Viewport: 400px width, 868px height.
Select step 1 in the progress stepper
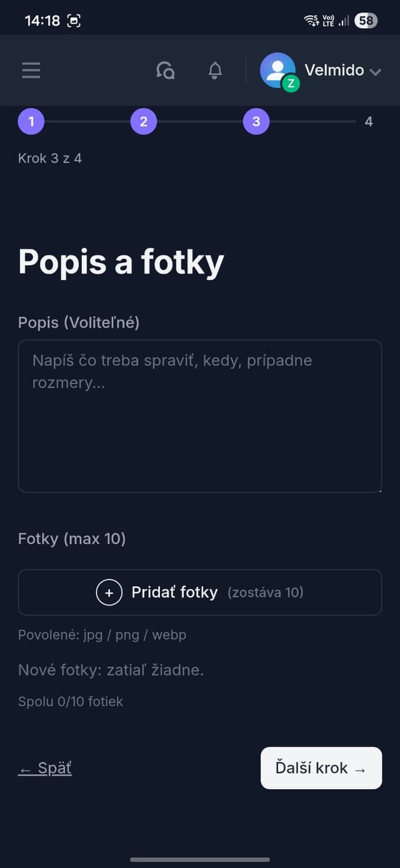(x=31, y=121)
